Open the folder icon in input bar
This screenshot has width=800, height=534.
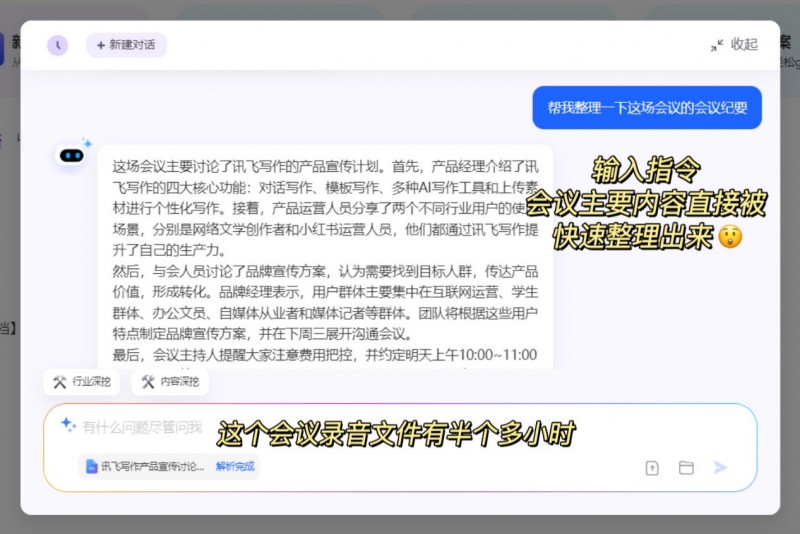(686, 467)
